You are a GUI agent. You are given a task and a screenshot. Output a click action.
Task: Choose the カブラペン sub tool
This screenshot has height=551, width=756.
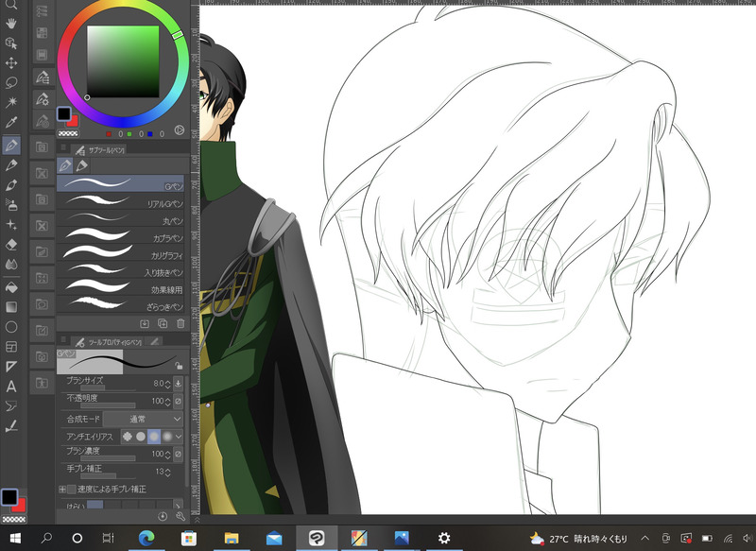(121, 235)
